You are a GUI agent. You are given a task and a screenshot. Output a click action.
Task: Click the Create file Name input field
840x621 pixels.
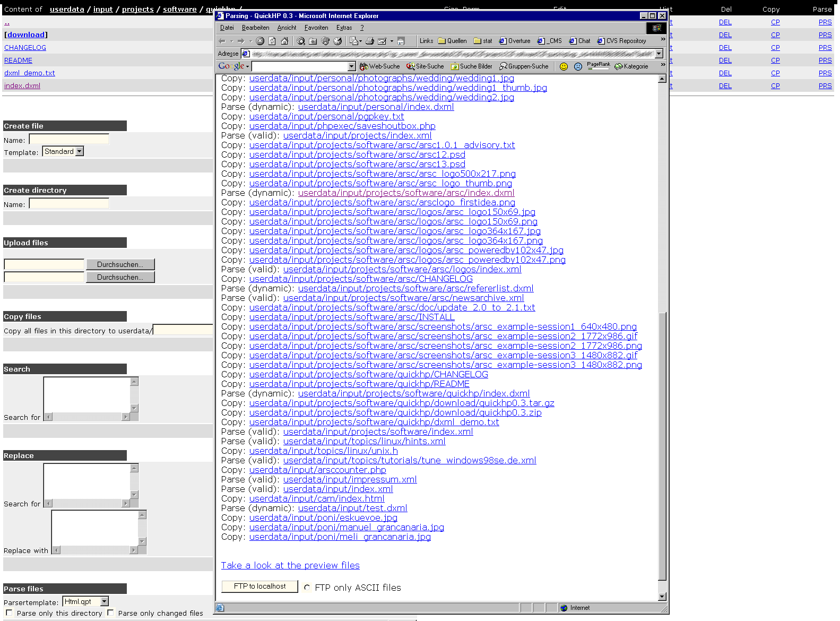[69, 139]
